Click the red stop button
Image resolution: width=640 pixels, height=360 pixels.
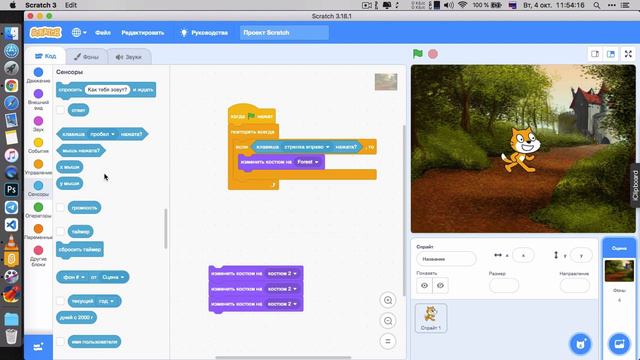433,54
